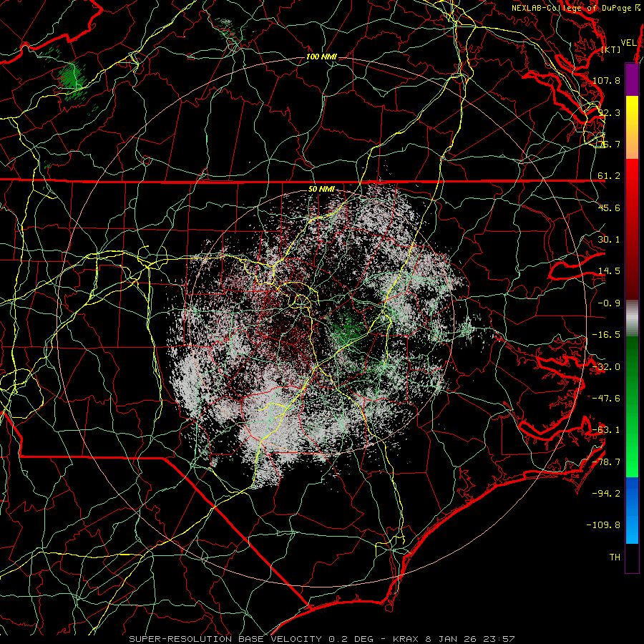
Task: Click the 61.2 velocity scale value
Action: (x=609, y=176)
